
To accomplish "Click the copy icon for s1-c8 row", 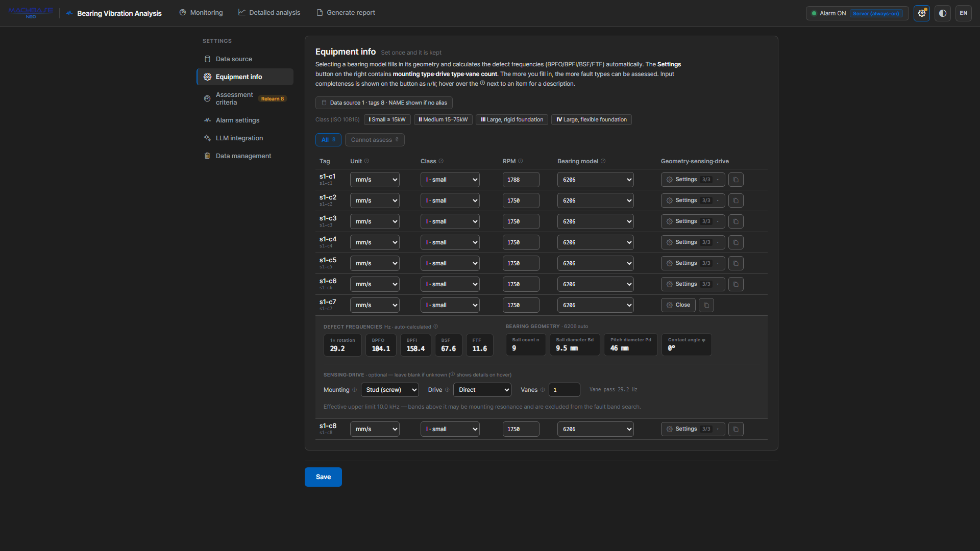I will pos(736,429).
